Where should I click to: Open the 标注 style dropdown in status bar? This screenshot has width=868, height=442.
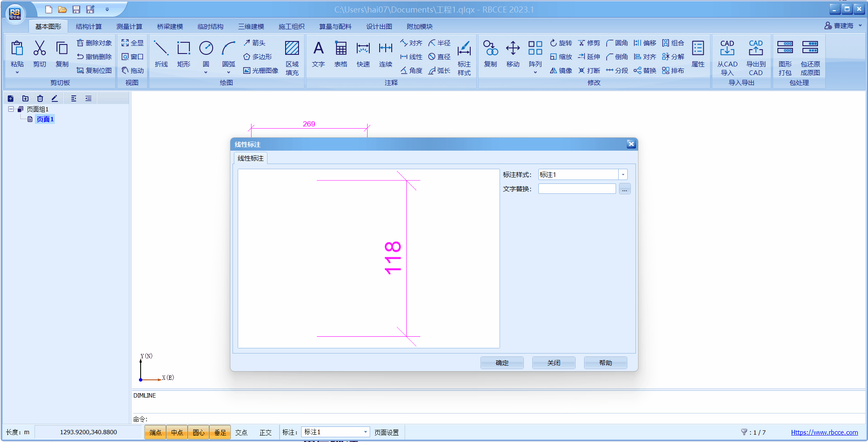365,432
